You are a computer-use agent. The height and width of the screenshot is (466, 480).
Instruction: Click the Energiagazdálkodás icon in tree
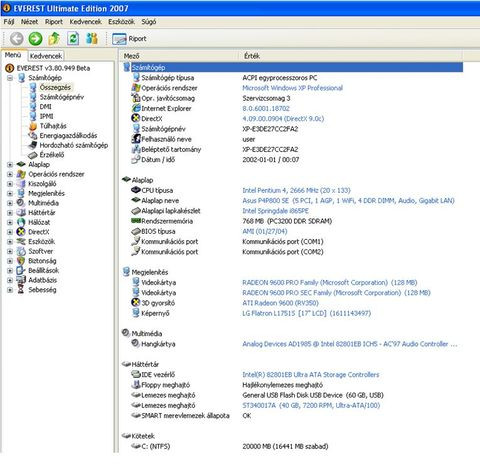(x=33, y=136)
